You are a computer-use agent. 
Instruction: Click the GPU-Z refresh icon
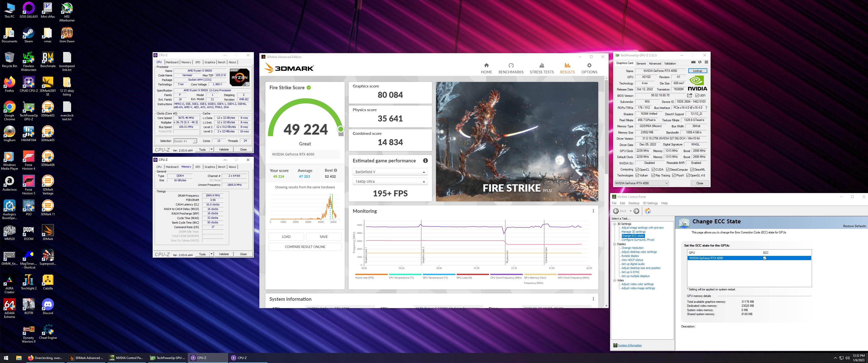click(699, 62)
